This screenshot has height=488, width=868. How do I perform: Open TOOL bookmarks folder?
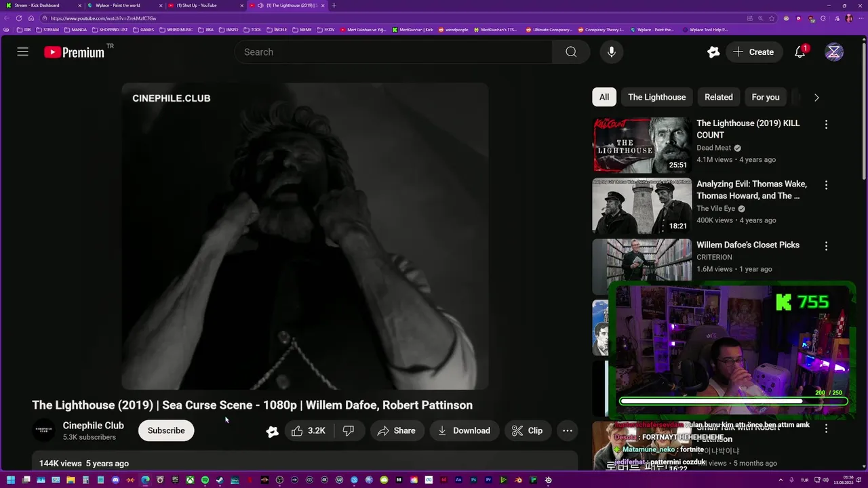(x=252, y=30)
